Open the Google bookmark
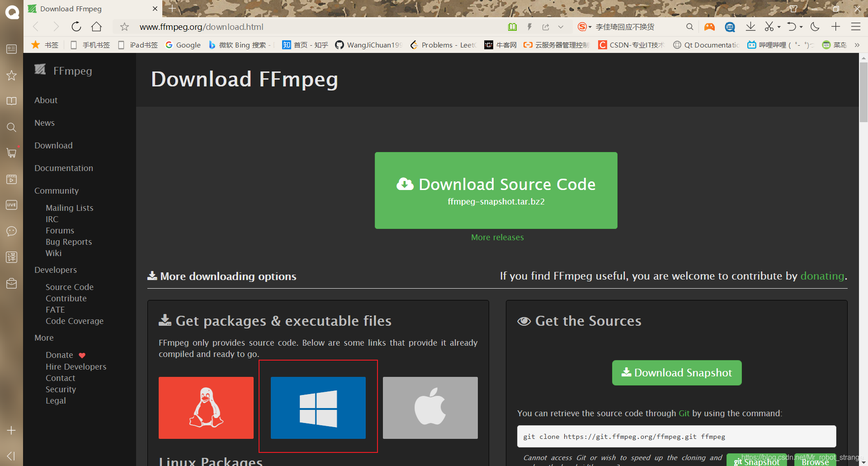Screen dimensions: 868x466 pyautogui.click(x=183, y=45)
